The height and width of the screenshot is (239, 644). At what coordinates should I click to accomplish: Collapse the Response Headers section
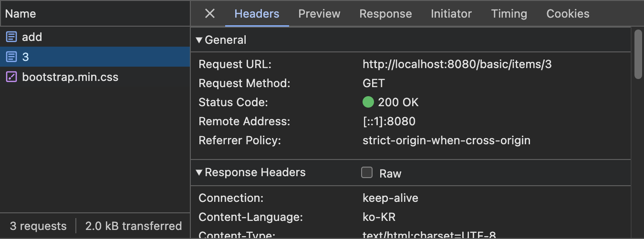coord(199,173)
